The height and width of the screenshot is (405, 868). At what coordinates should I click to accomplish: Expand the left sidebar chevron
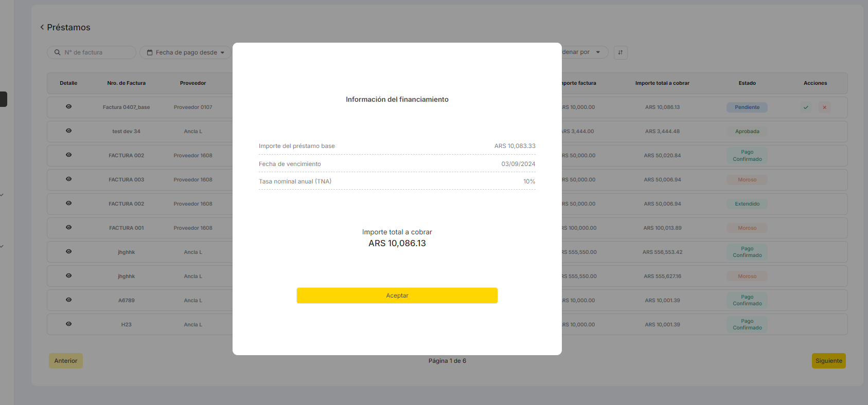pos(2,195)
